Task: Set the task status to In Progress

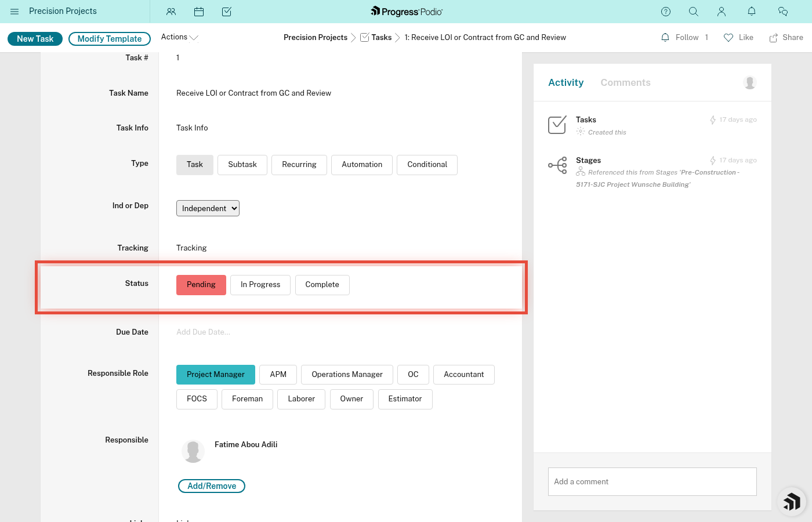Action: [x=260, y=284]
